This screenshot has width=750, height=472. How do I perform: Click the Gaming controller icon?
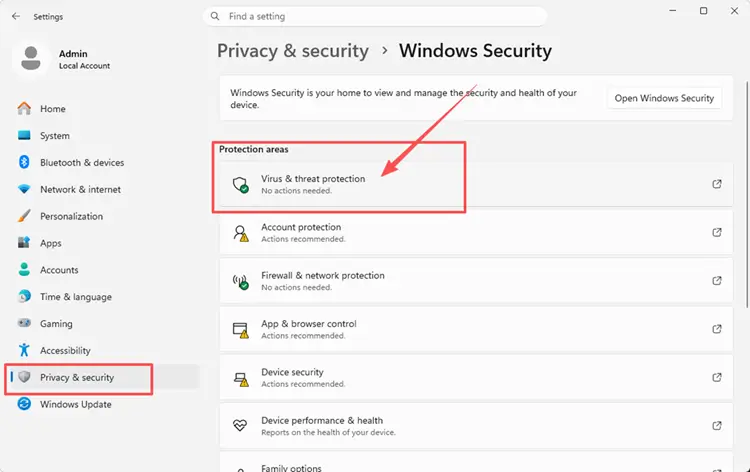click(24, 323)
